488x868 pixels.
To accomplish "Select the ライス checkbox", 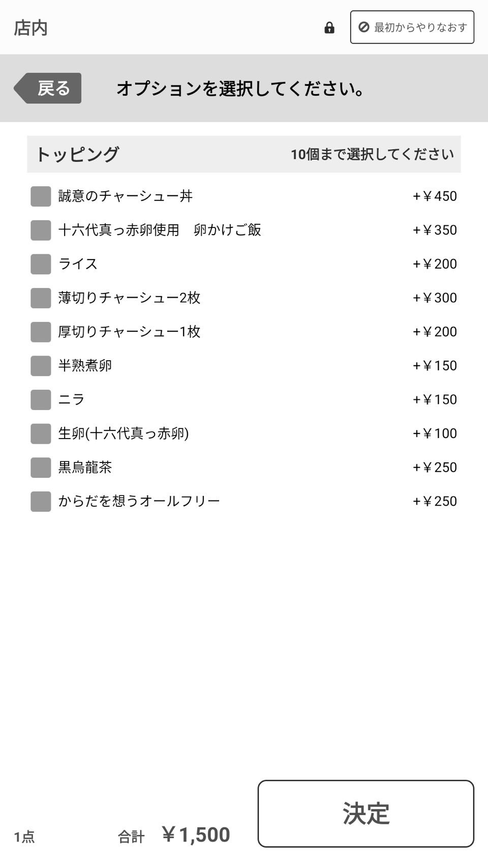I will [x=41, y=264].
